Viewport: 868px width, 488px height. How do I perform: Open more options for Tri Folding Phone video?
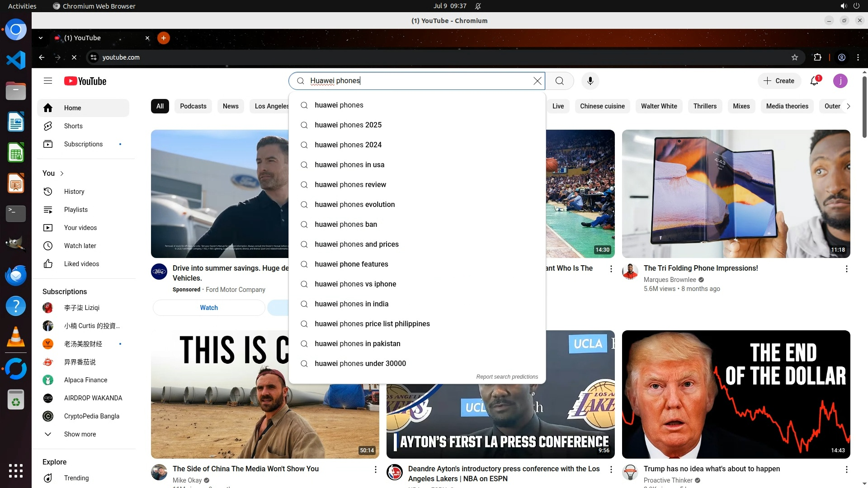pyautogui.click(x=846, y=269)
